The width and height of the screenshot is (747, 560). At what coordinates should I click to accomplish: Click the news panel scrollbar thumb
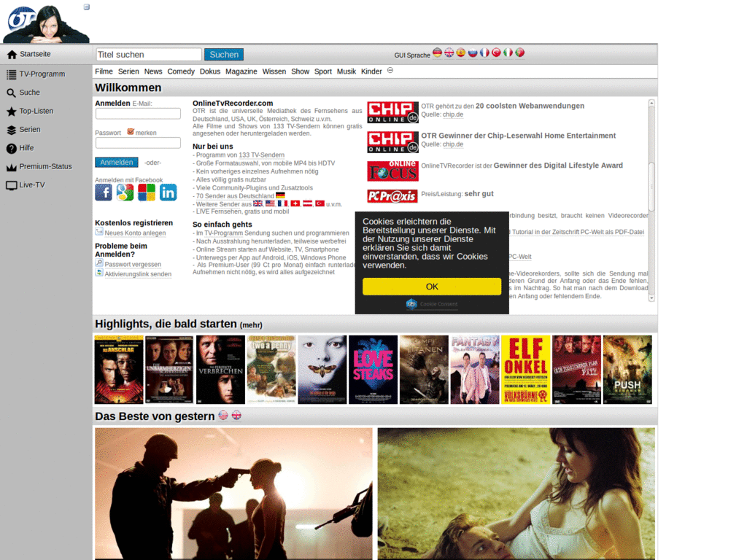pos(651,186)
